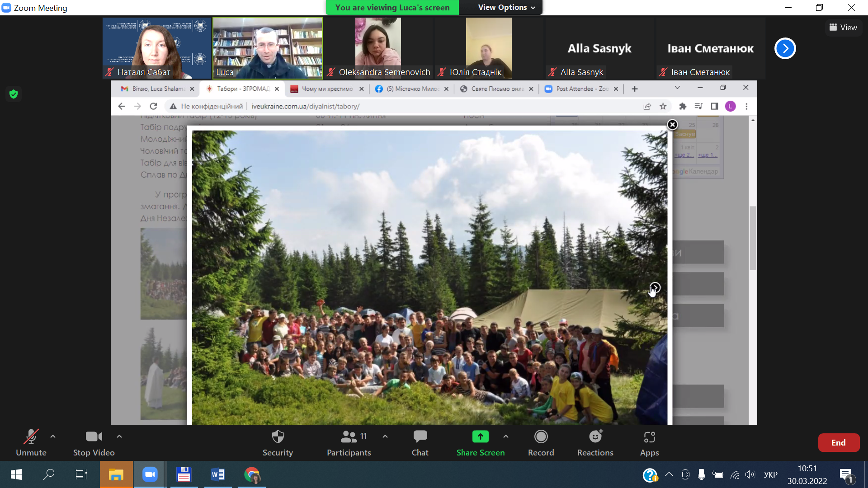Click the green encryption shield icon

[14, 94]
